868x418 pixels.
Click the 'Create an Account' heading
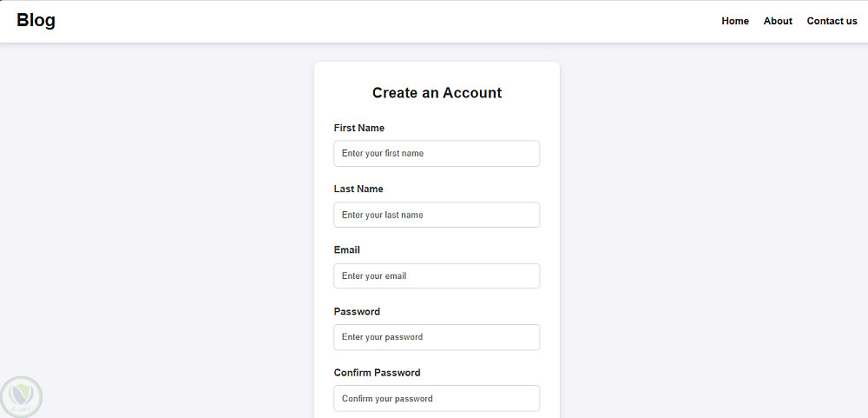click(x=437, y=93)
